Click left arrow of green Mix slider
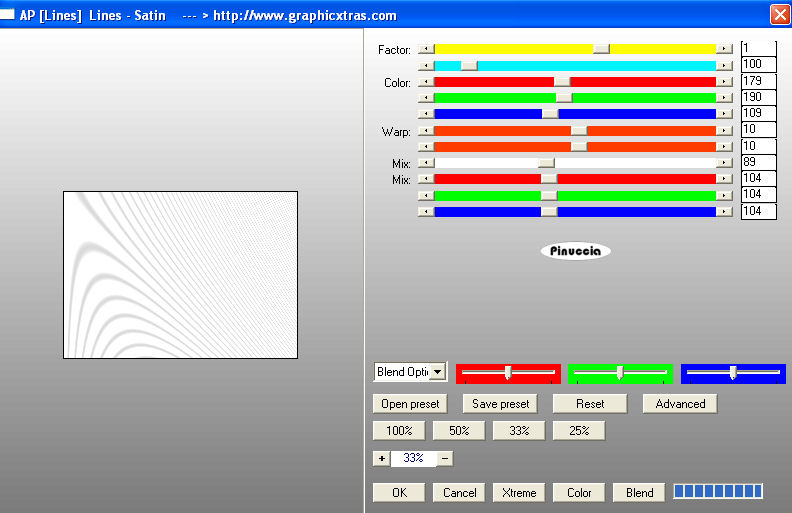 [426, 195]
